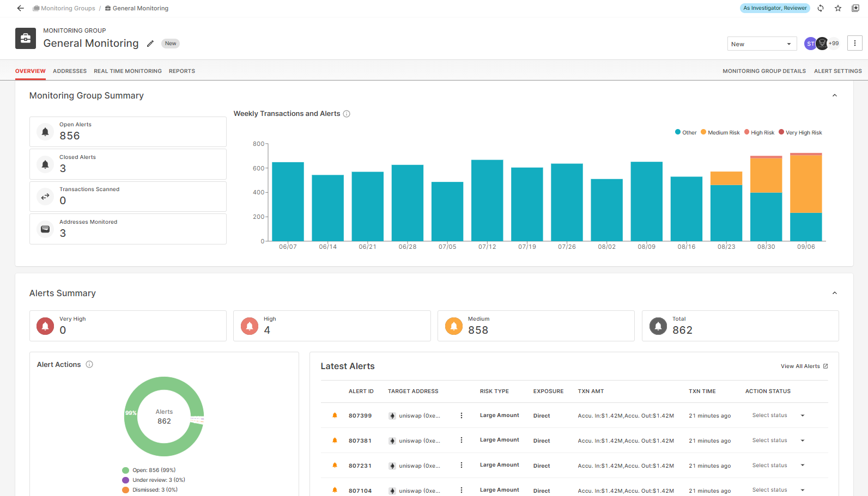Click the 07/12 bar in weekly chart
Screen dimensions: 868x496
487,200
